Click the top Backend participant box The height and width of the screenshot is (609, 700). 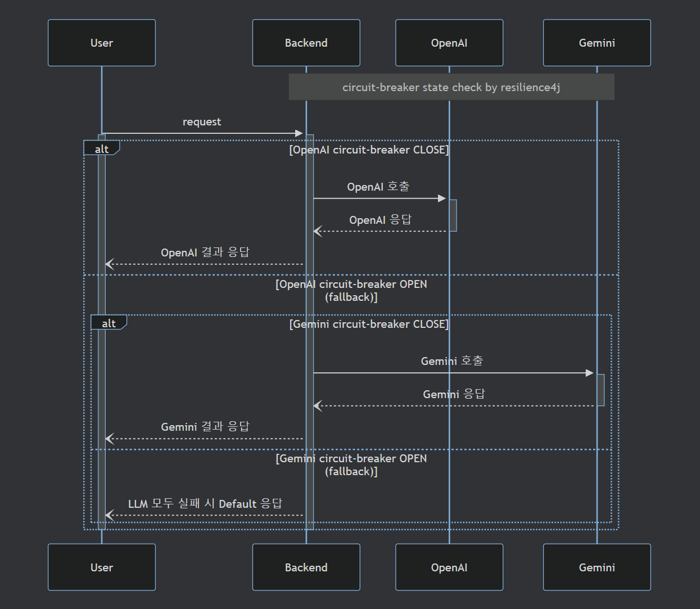(x=306, y=43)
